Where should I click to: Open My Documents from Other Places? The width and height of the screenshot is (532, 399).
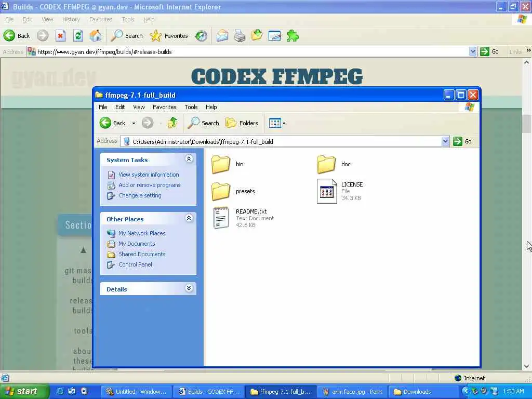click(x=137, y=244)
